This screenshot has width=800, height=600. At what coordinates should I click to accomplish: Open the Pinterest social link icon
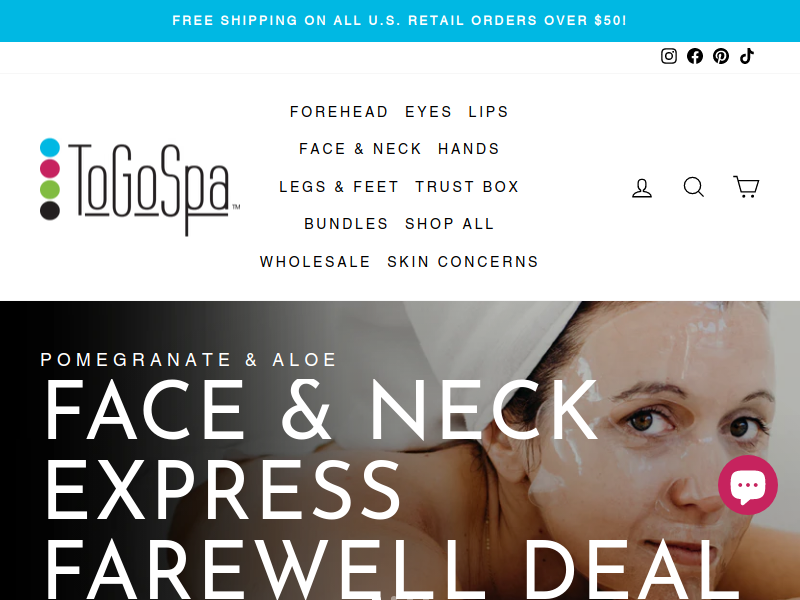[x=720, y=56]
